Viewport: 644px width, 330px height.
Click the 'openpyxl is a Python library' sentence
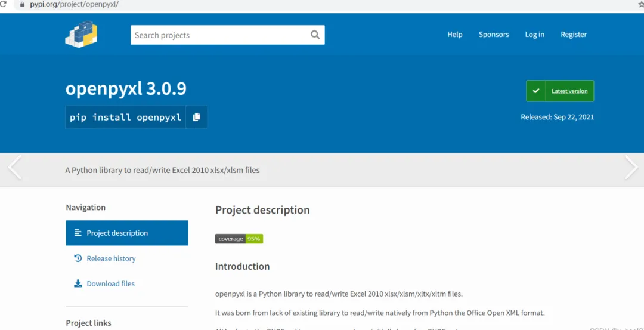pos(339,294)
